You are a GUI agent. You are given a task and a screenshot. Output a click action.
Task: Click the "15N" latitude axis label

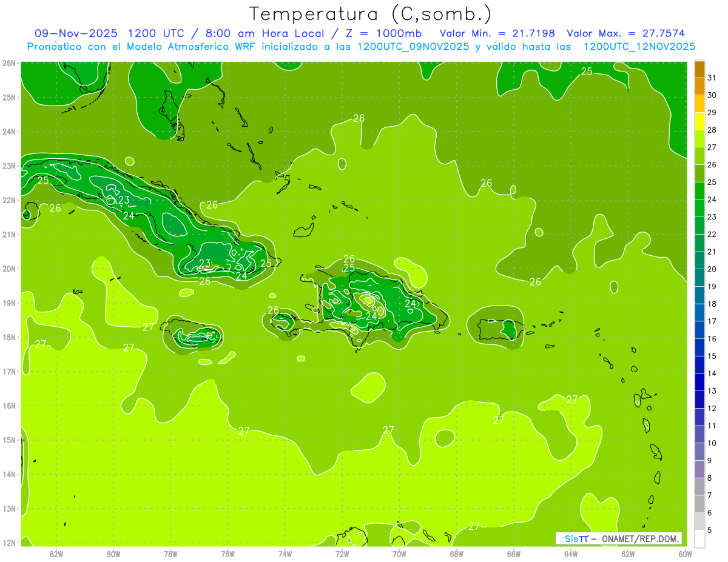point(8,440)
